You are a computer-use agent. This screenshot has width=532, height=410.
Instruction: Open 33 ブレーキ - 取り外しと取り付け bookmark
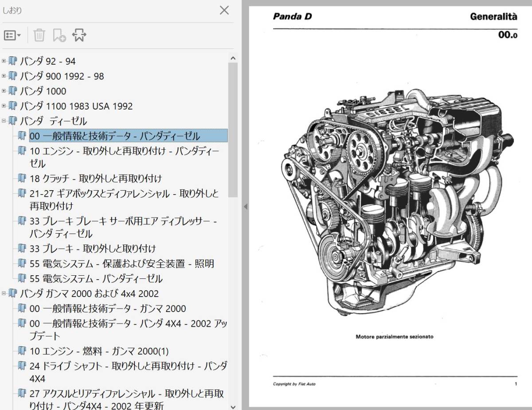coord(93,249)
